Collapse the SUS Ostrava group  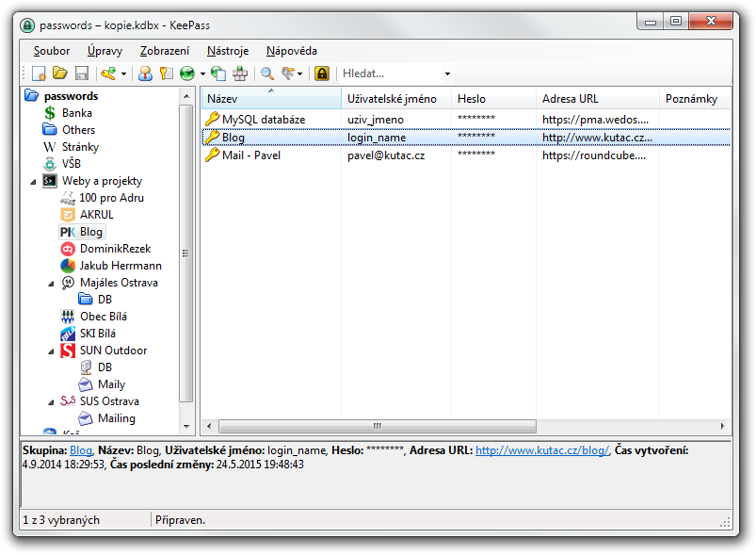pyautogui.click(x=51, y=402)
